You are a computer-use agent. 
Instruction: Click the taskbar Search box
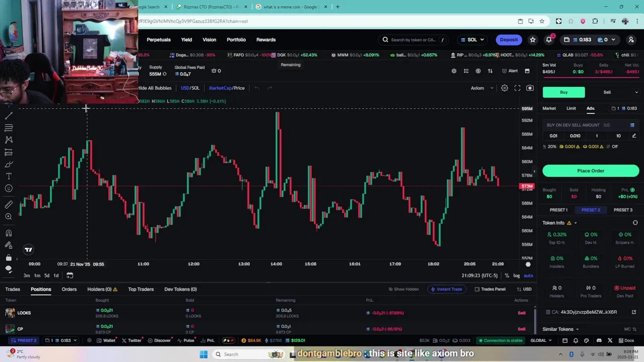(x=249, y=354)
